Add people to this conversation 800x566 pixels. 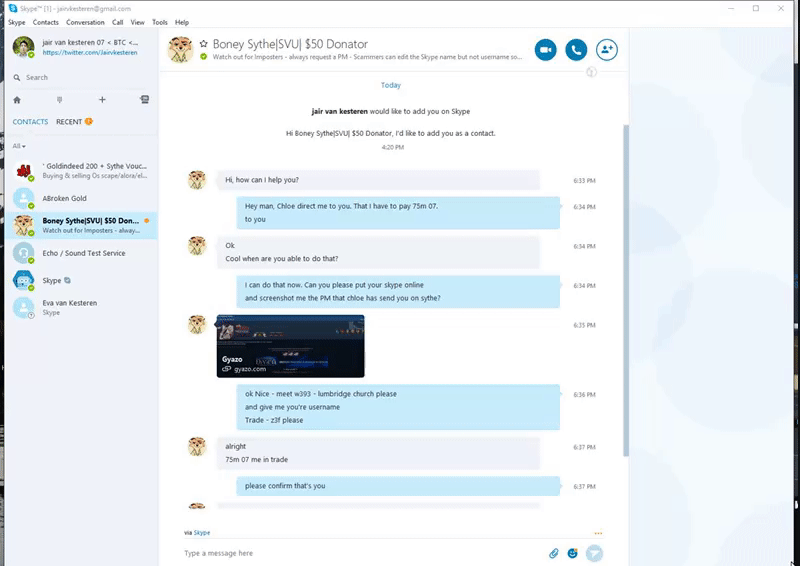point(607,50)
